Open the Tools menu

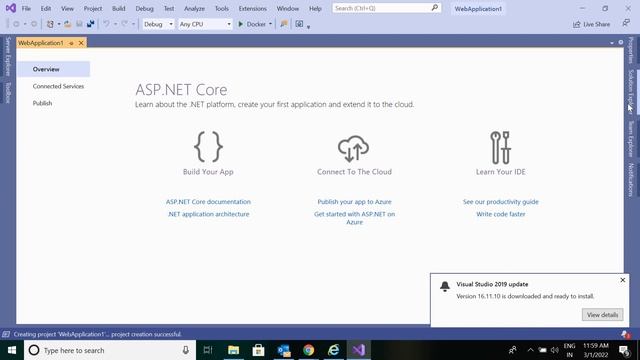point(222,8)
